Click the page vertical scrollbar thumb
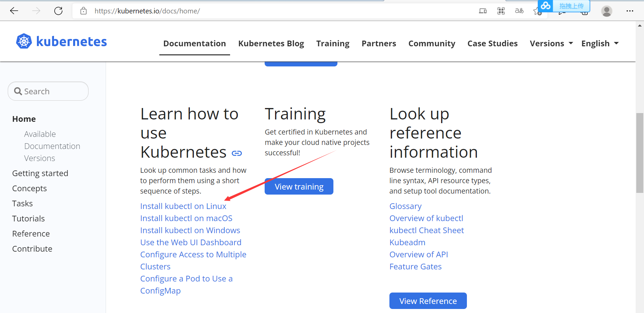 (640, 153)
